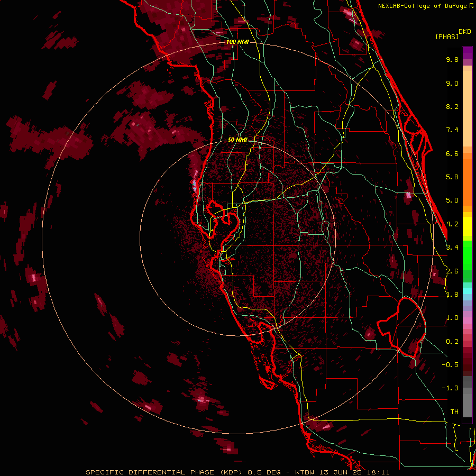Click the 7.4 legend value
This screenshot has height=476, width=476.
click(452, 130)
